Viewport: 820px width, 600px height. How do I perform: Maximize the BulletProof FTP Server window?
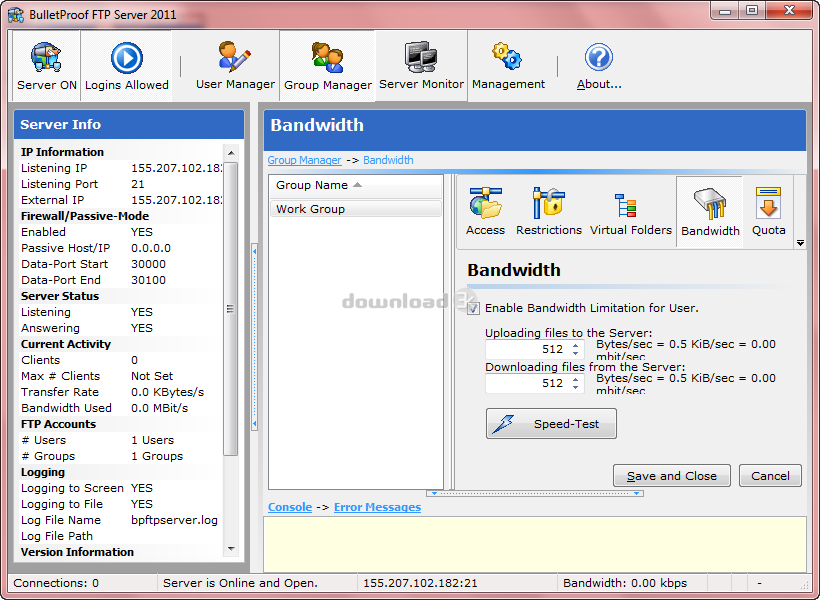point(752,11)
